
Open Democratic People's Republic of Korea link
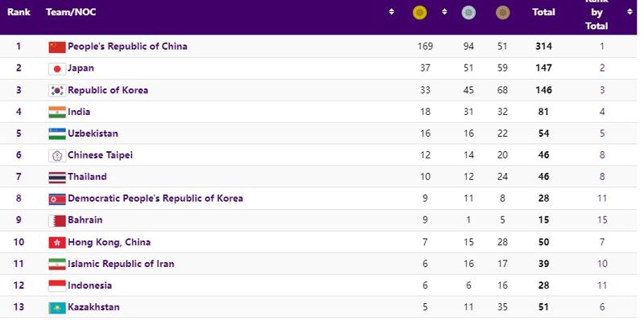pyautogui.click(x=155, y=198)
